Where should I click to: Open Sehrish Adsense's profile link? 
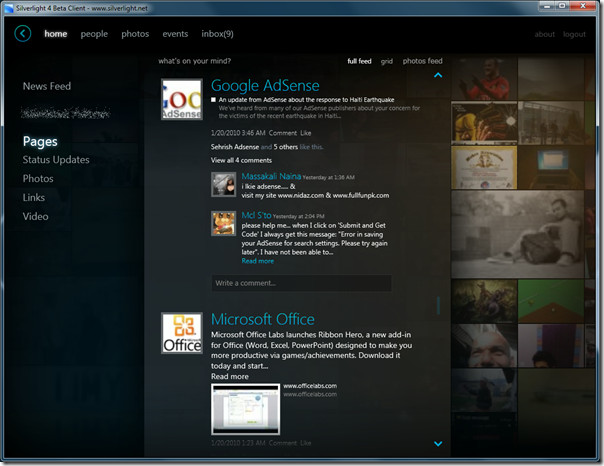tap(235, 147)
